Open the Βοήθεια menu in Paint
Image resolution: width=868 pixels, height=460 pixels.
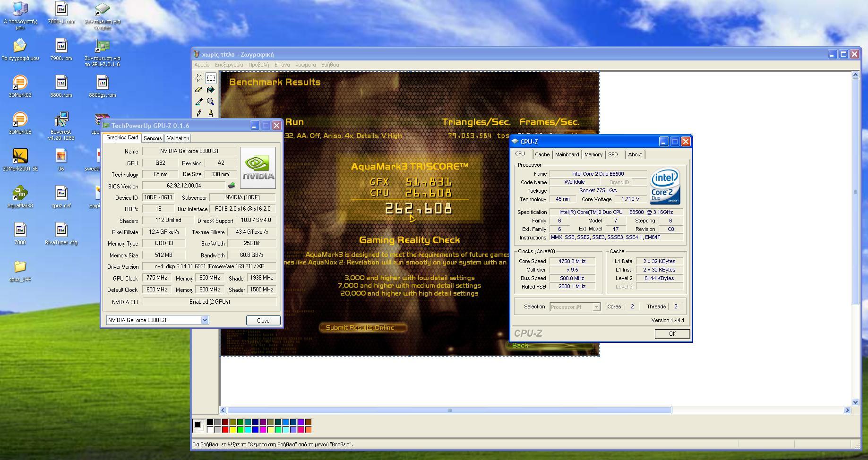[330, 65]
